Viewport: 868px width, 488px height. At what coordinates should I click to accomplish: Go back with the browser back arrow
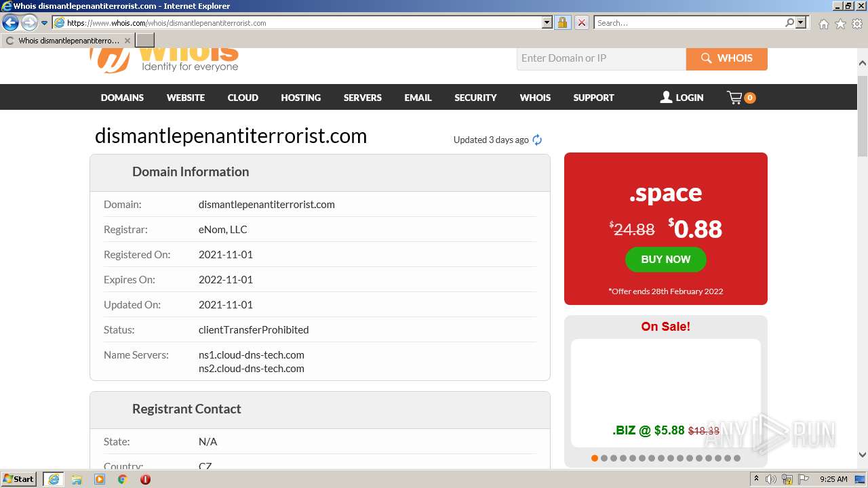10,22
